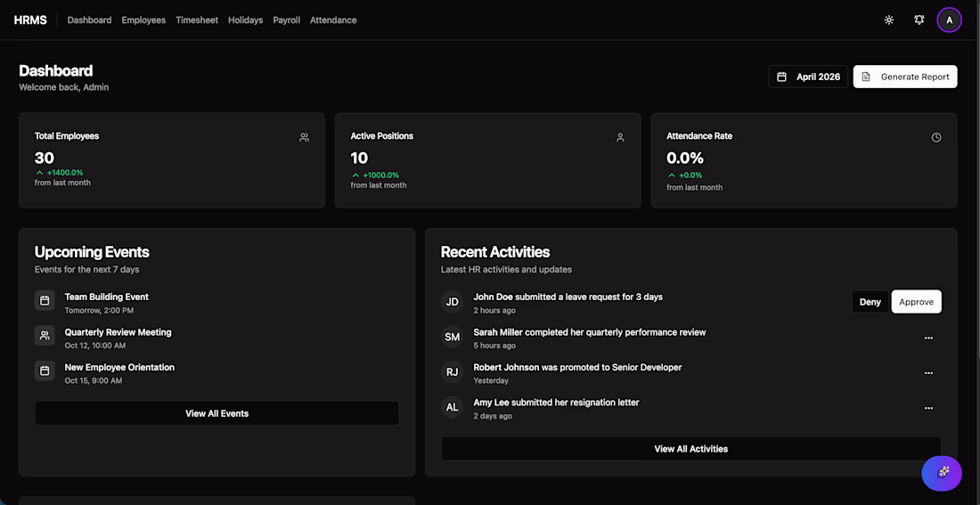Open the notifications bell icon
Viewport: 980px width, 505px height.
tap(919, 20)
